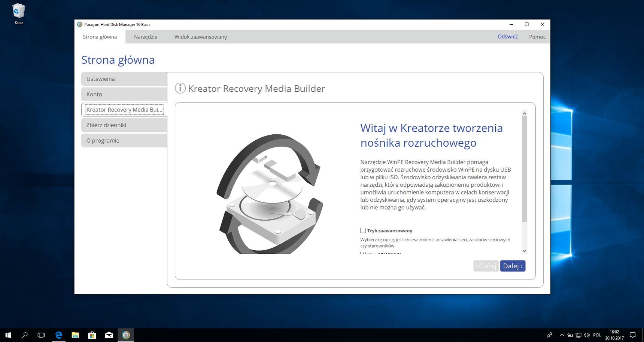Open O programie in the sidebar
This screenshot has width=644, height=342.
tap(124, 140)
